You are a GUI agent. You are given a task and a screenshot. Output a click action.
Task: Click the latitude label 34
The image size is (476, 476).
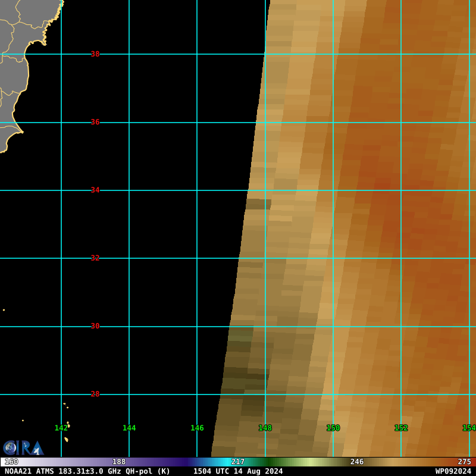[x=95, y=190]
